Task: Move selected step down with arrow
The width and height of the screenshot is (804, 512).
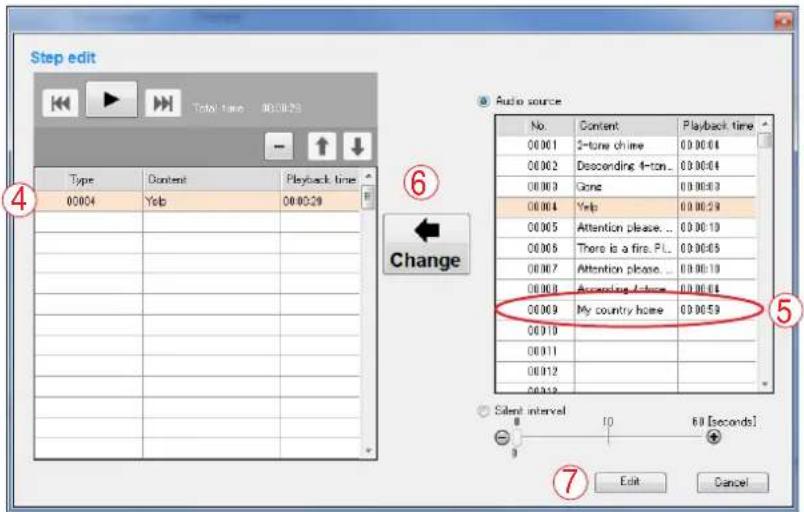Action: click(x=357, y=146)
